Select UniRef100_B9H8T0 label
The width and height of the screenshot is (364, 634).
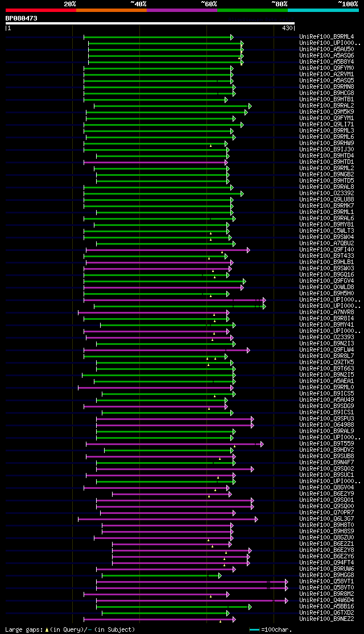coord(327,525)
